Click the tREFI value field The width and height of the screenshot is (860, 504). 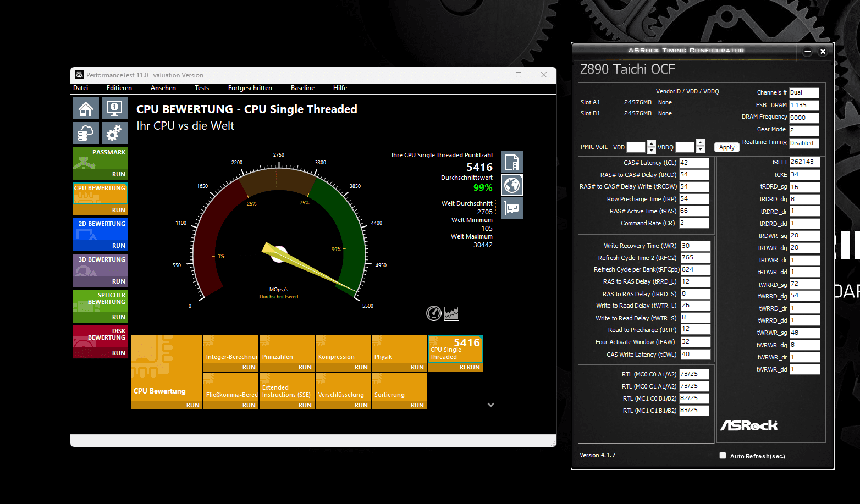805,162
